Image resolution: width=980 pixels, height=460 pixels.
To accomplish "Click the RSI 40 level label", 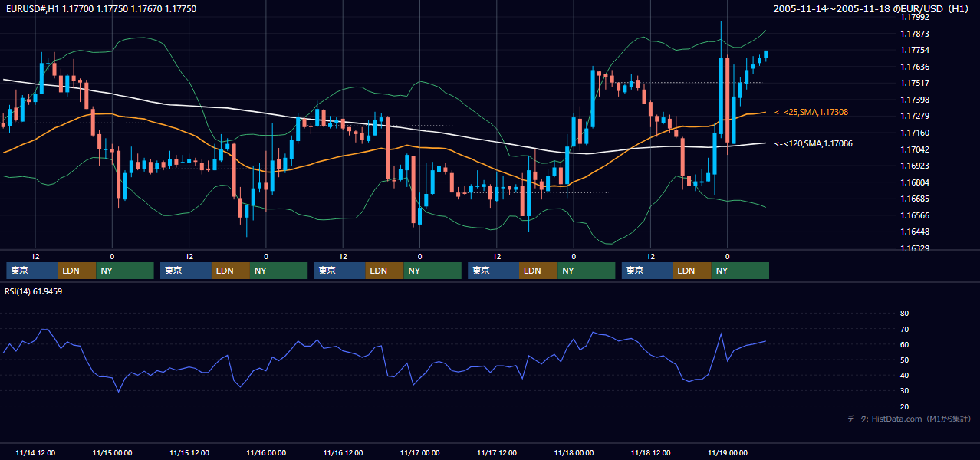I will (904, 375).
